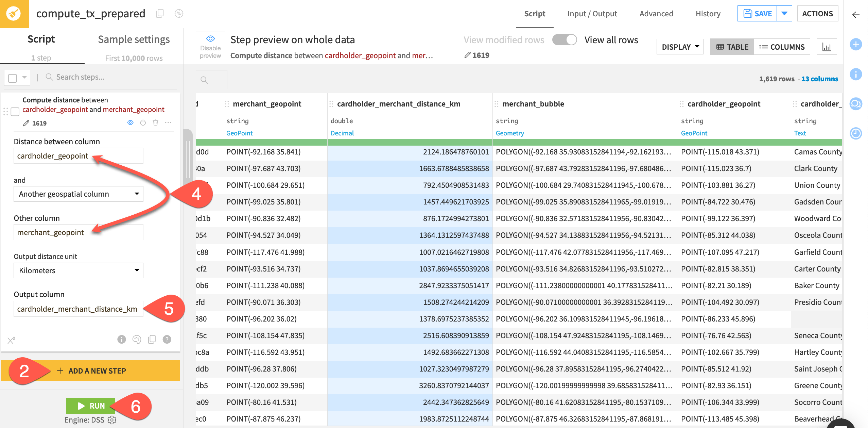The height and width of the screenshot is (428, 868).
Task: Open the Kilometers output unit dropdown
Action: [78, 270]
